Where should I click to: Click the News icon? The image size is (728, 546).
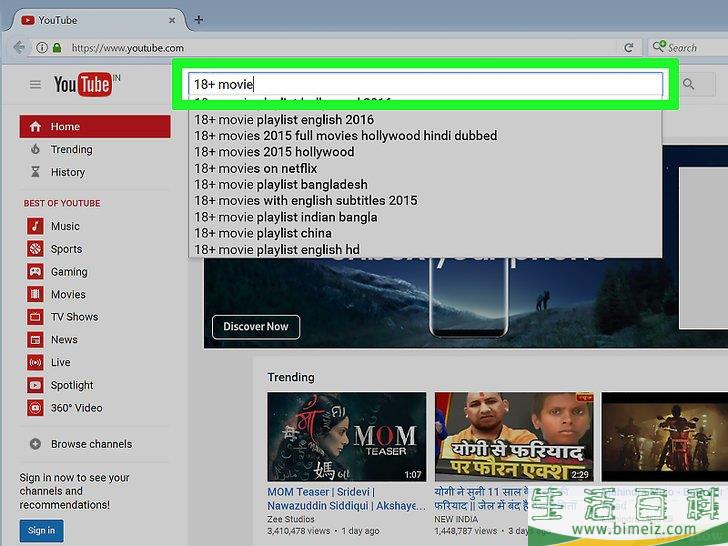(x=35, y=340)
